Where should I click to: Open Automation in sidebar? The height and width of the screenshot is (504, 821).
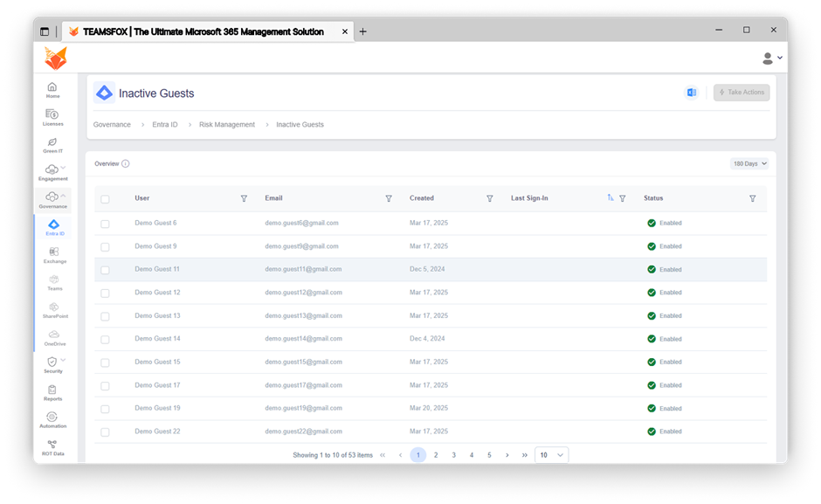point(52,420)
